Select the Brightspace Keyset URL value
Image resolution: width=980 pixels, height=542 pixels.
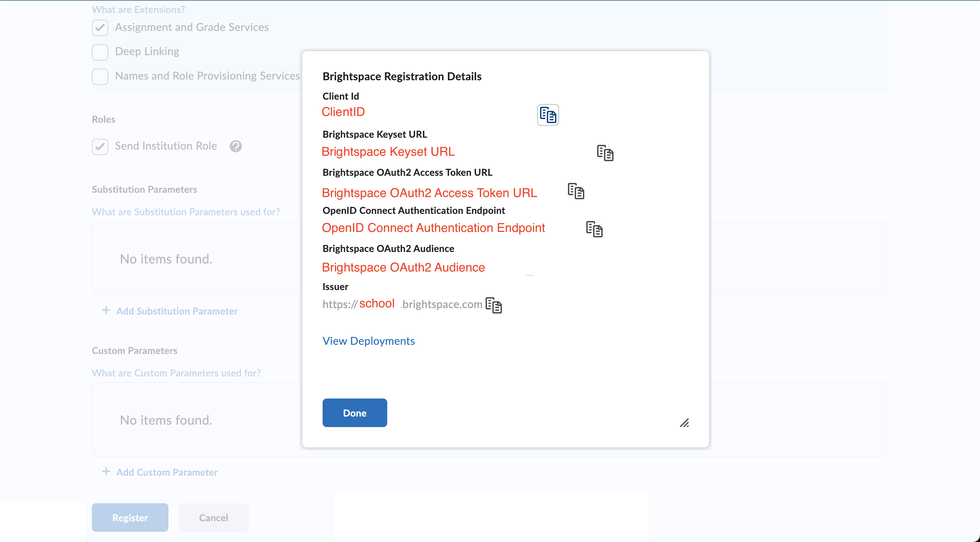pos(388,152)
